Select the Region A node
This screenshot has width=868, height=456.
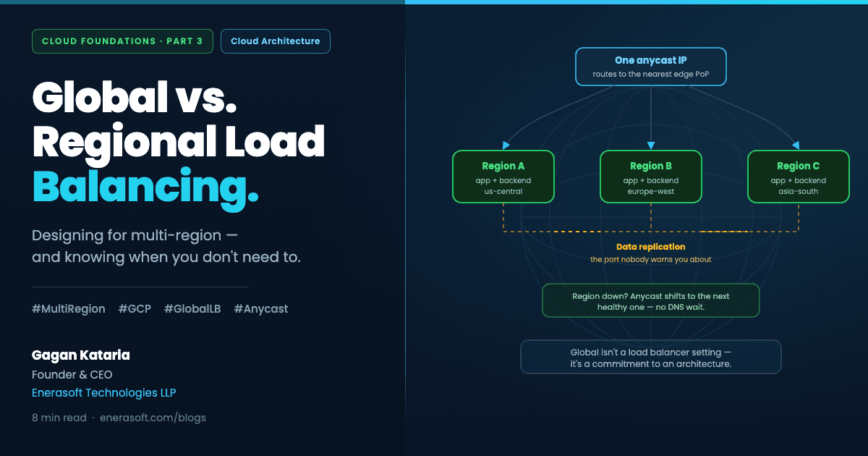(503, 177)
